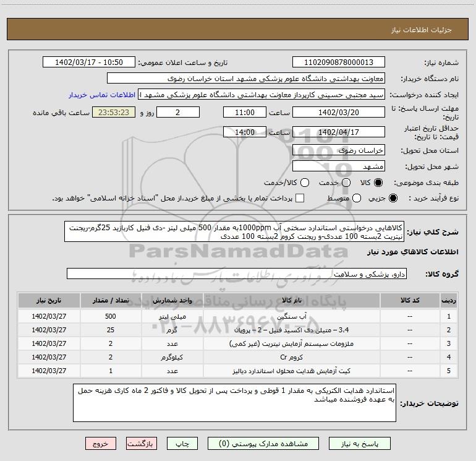
Task: Click the جزئیات اطلاعات نیاز header title
Action: tap(422, 30)
